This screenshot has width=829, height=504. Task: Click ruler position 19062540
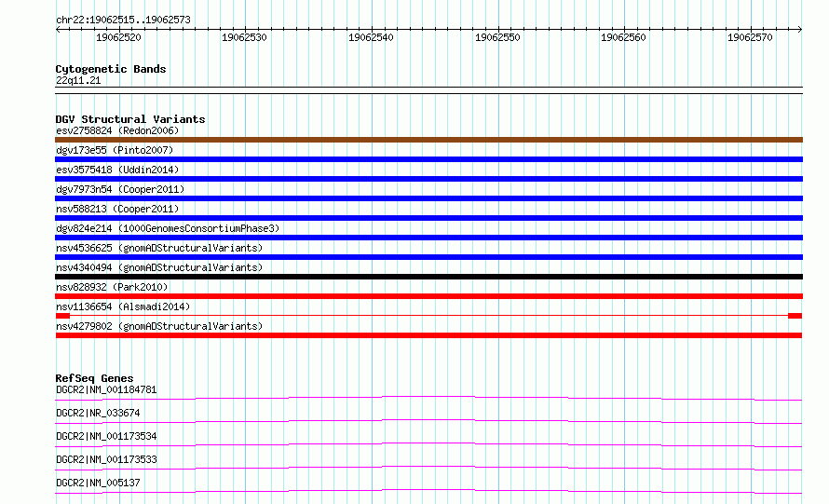[371, 37]
